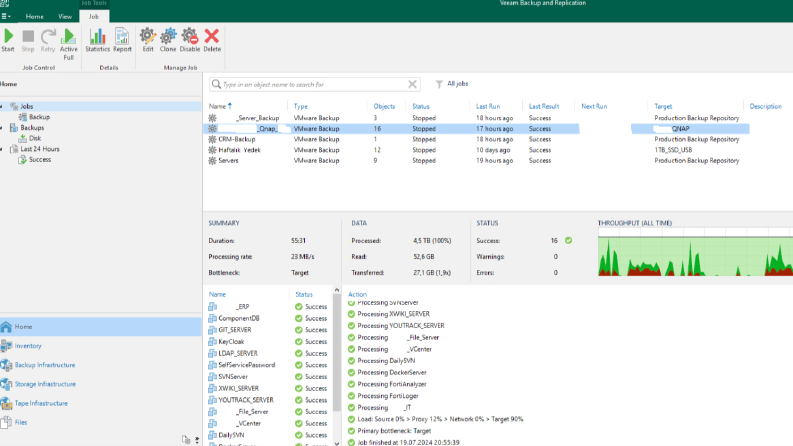Open Backup Infrastructure view
The height and width of the screenshot is (446, 793).
coord(101,365)
